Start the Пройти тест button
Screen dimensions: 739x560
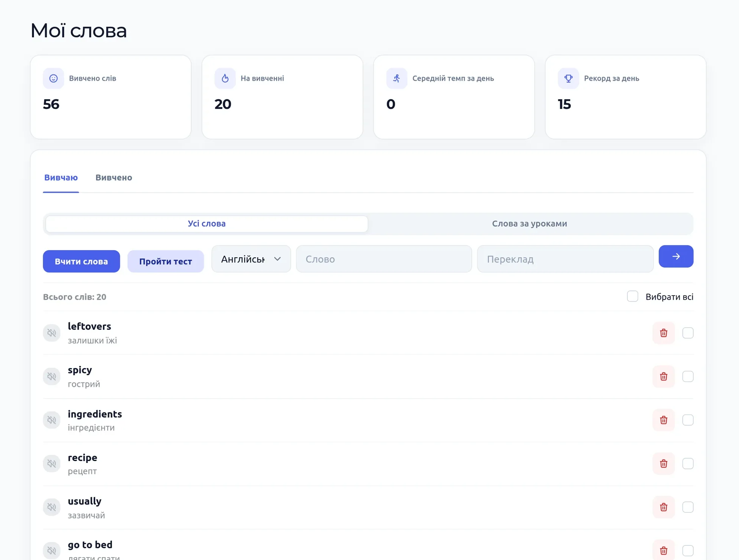coord(165,261)
